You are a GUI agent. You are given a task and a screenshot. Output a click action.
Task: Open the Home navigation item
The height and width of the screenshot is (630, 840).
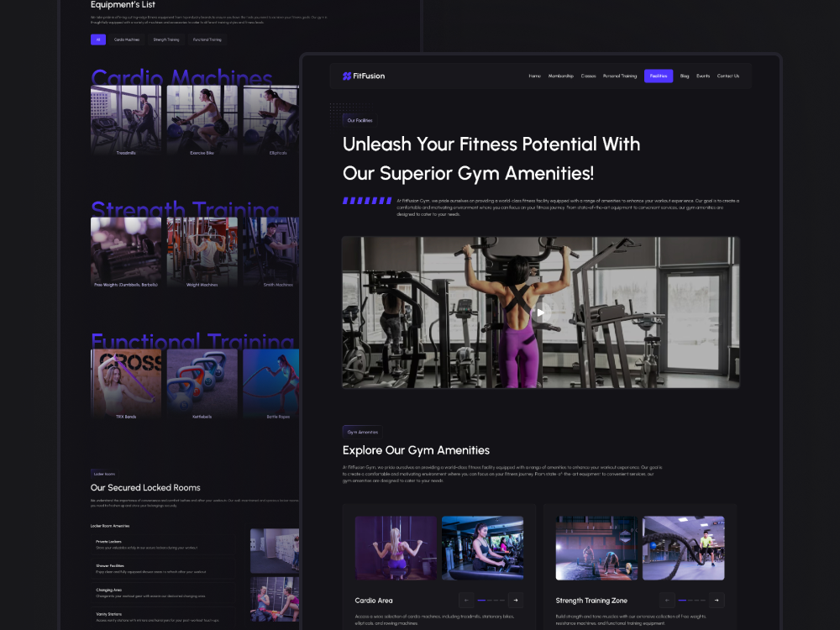pos(534,76)
